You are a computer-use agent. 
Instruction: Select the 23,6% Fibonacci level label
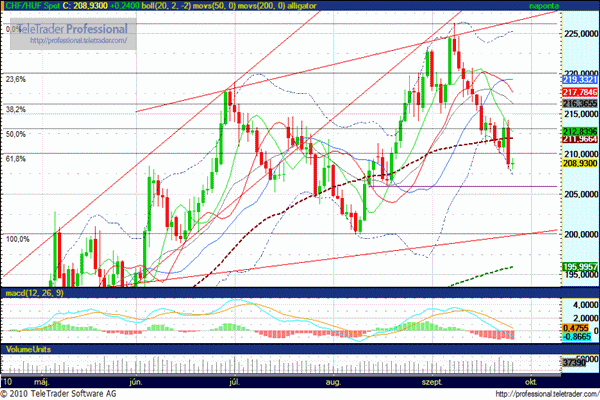[x=15, y=79]
